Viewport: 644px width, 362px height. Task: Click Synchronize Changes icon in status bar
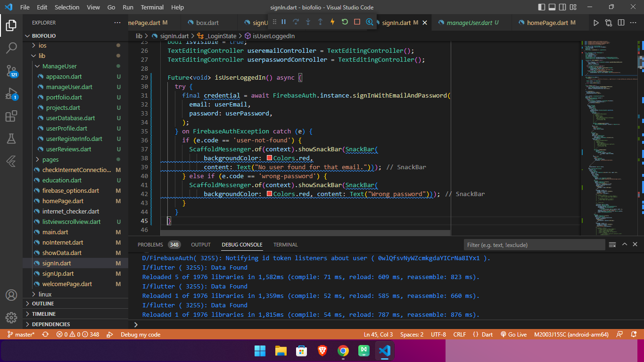(45, 334)
